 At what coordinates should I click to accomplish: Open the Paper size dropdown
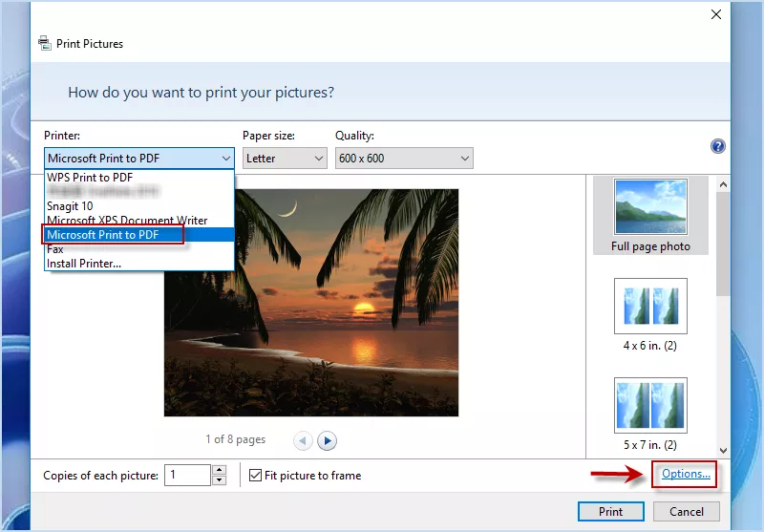pyautogui.click(x=284, y=158)
